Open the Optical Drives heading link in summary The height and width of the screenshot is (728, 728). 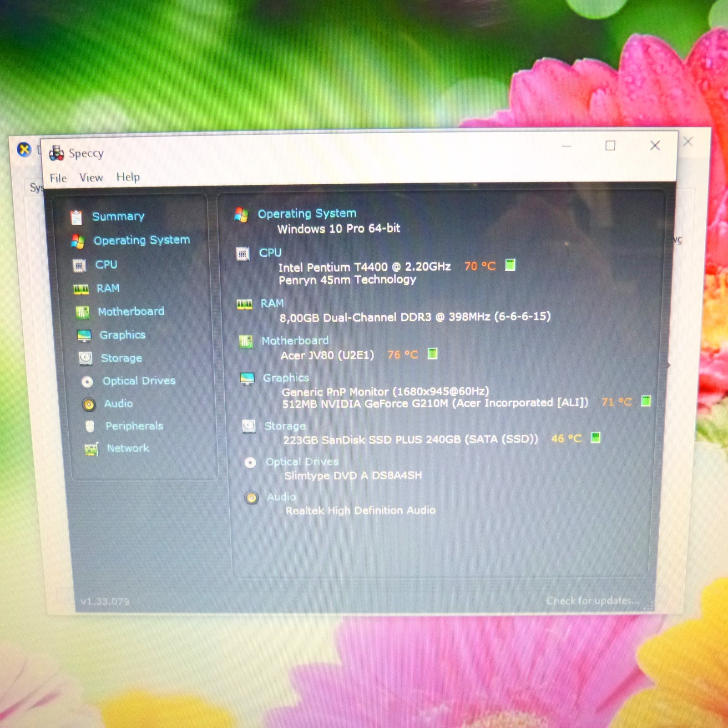click(x=303, y=462)
